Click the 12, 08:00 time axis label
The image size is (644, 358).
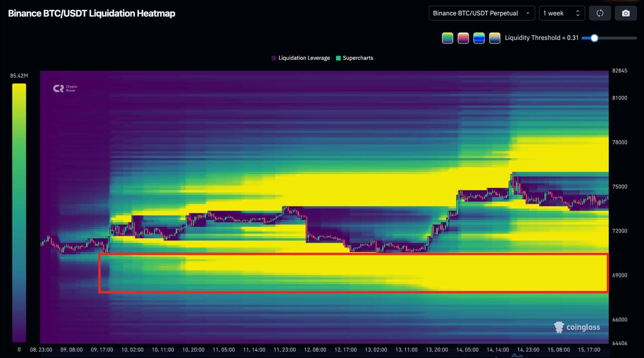[x=315, y=350]
